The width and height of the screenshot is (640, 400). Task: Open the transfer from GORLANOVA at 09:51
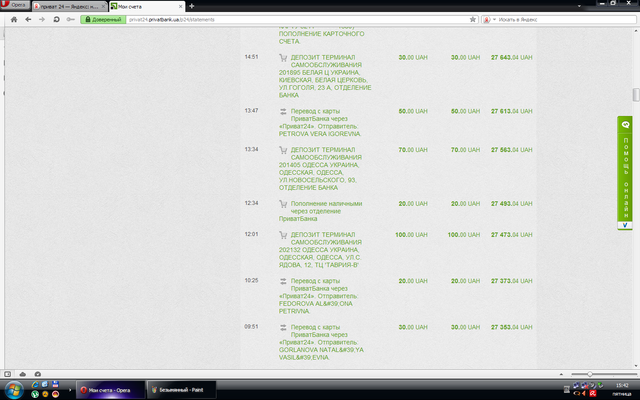click(x=321, y=342)
